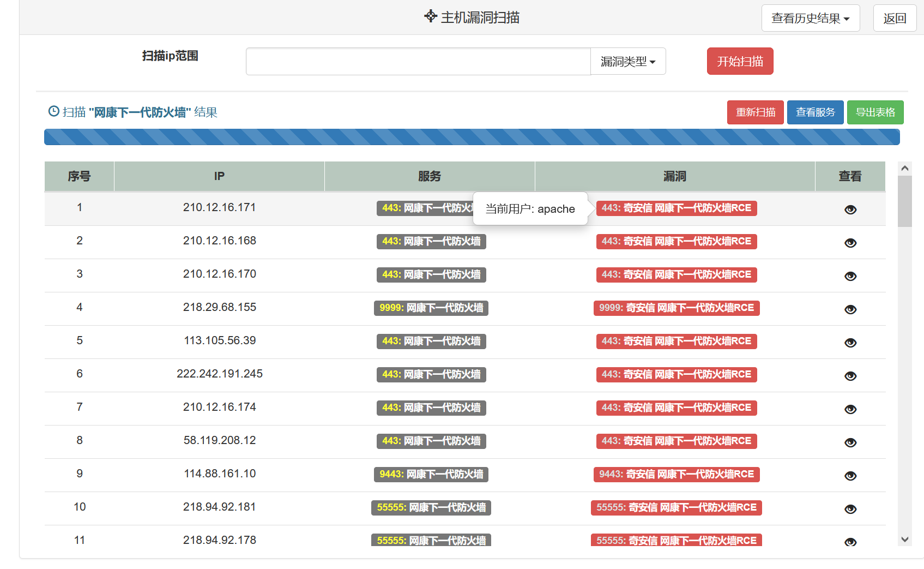View details for IP 222.242.191.245 eye icon

pos(850,376)
